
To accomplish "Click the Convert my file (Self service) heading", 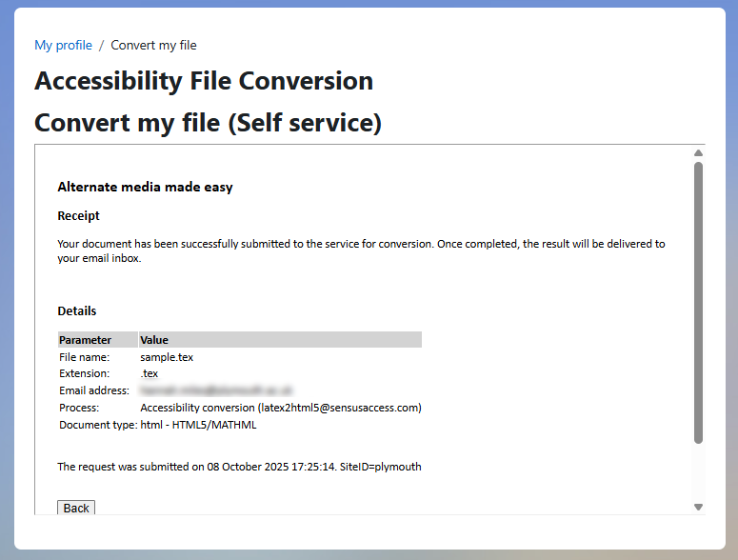I will click(x=208, y=123).
